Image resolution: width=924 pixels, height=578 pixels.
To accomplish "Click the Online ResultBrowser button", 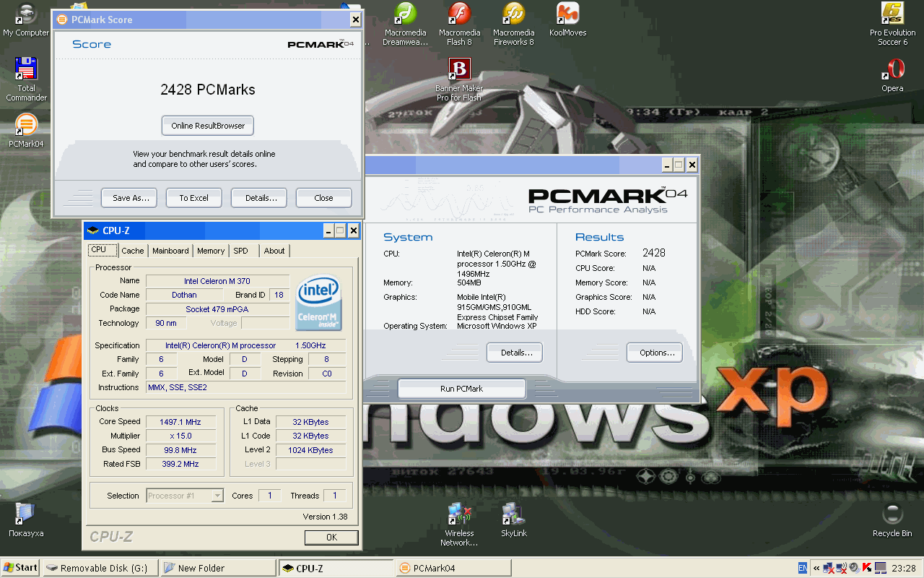I will coord(208,126).
